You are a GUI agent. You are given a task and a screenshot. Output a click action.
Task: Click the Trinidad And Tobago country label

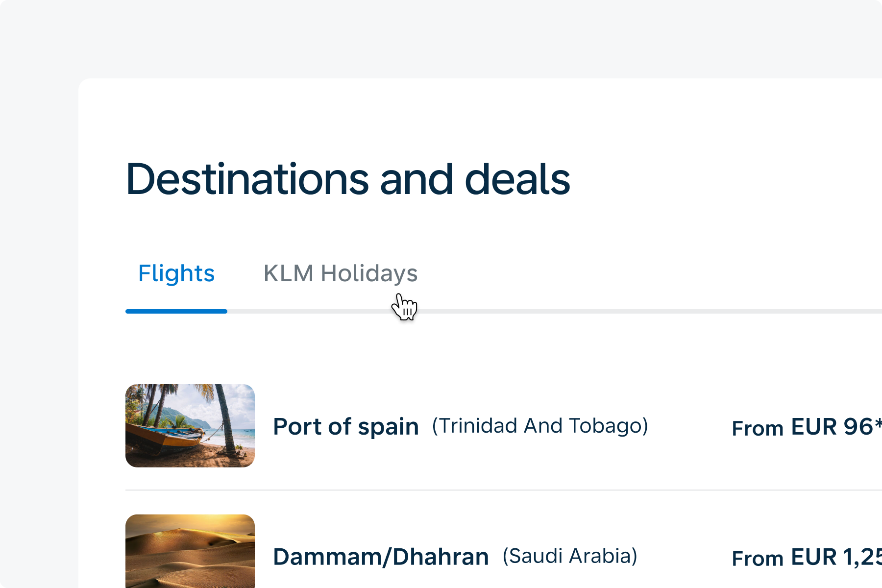click(539, 426)
